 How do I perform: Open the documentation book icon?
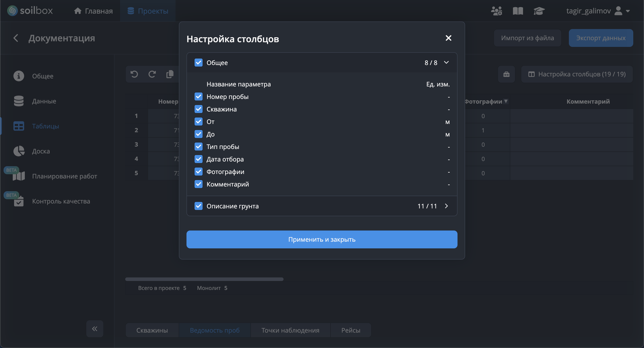(x=518, y=11)
